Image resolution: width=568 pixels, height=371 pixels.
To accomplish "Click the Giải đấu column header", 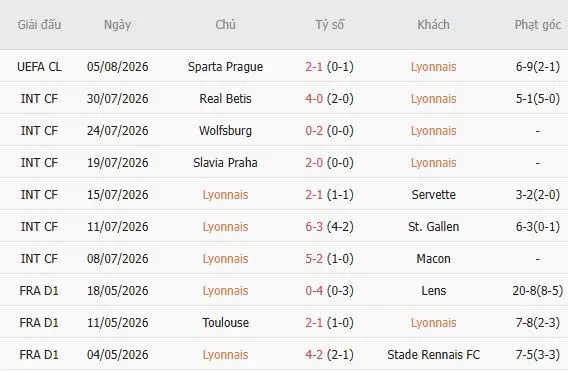I will tap(39, 25).
